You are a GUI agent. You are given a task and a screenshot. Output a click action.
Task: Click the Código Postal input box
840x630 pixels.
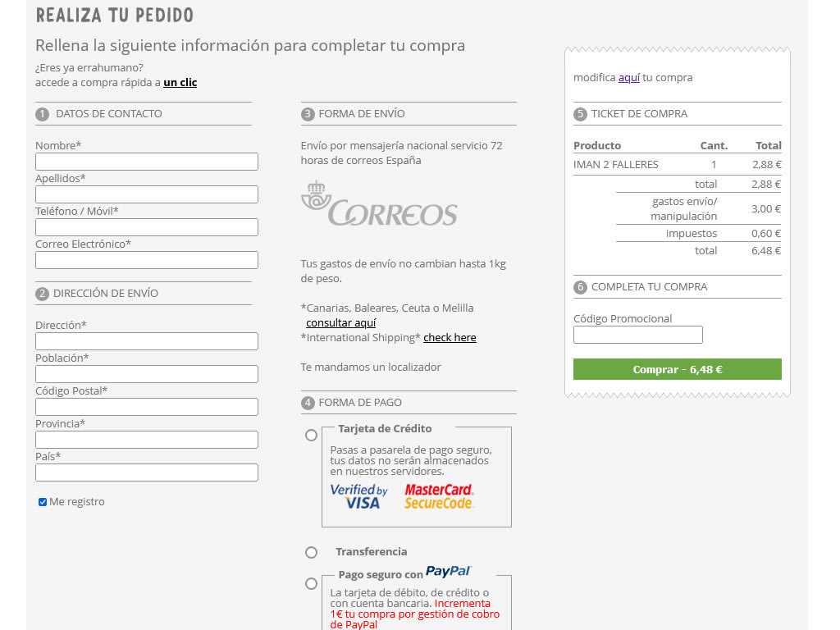[147, 407]
